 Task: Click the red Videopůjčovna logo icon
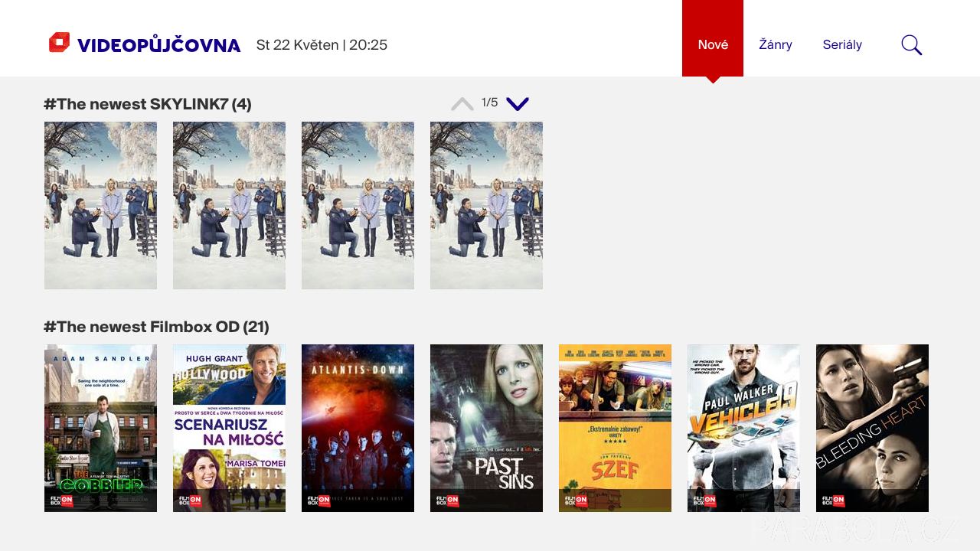pos(59,43)
